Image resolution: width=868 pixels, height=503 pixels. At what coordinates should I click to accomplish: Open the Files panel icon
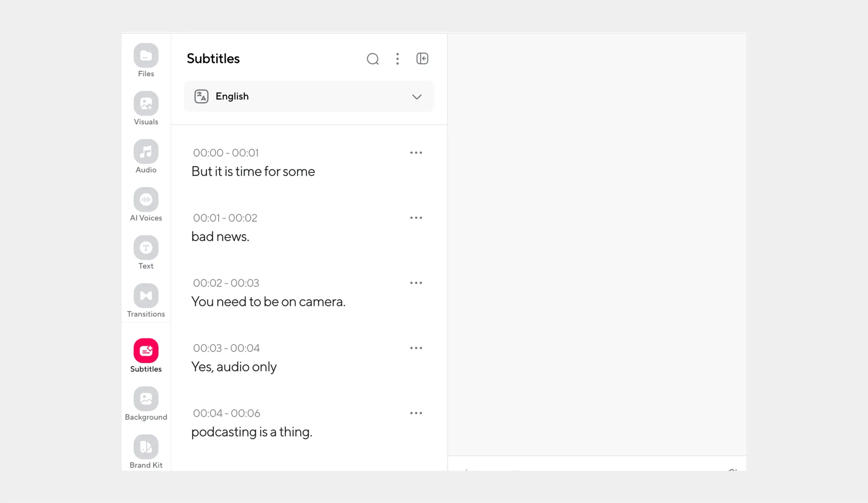point(146,56)
